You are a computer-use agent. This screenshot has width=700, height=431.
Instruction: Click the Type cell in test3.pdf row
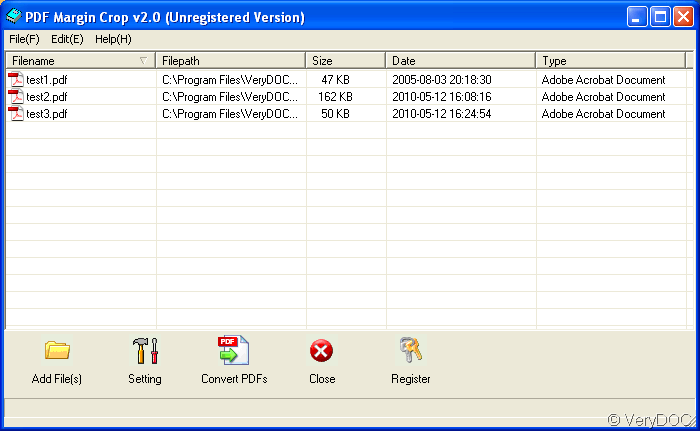[x=603, y=114]
